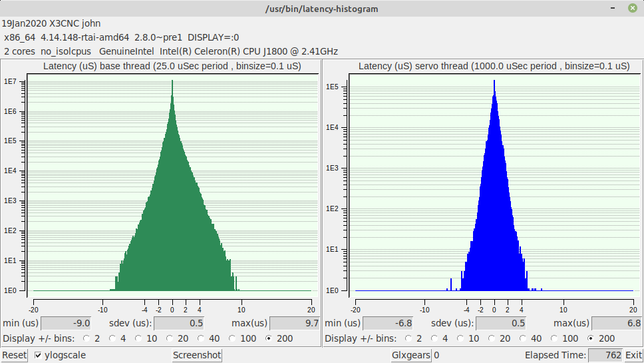This screenshot has height=363, width=644.
Task: Click the Exit button
Action: (633, 356)
